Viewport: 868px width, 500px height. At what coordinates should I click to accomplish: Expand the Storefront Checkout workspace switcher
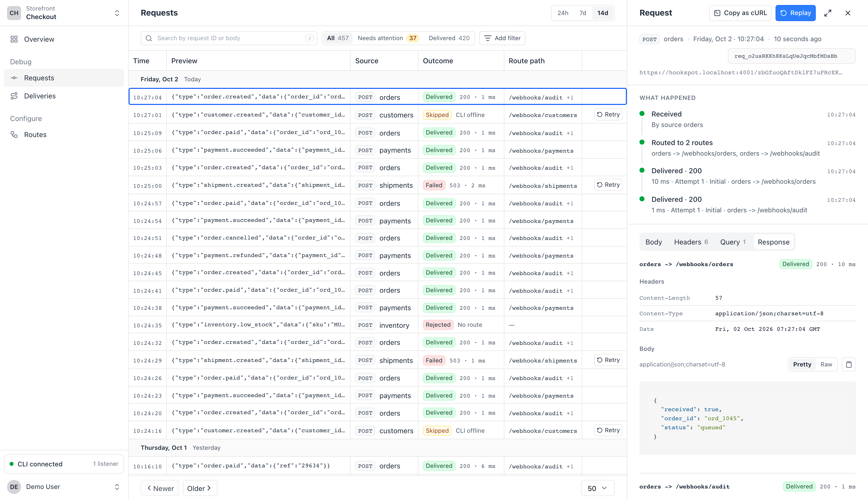tap(64, 13)
